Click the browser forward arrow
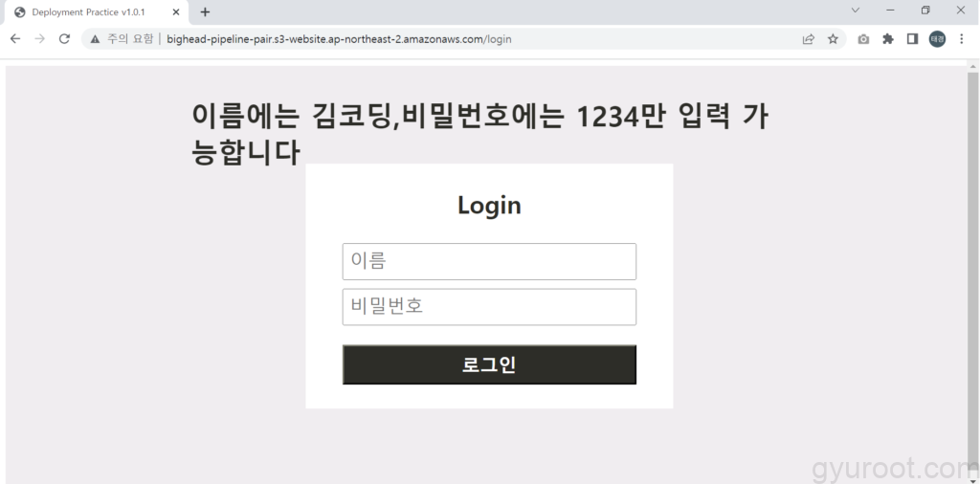 click(x=39, y=39)
